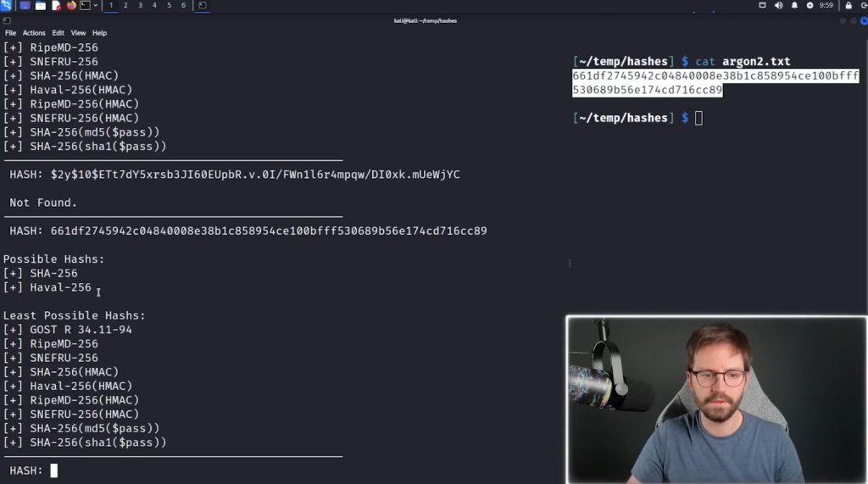Click 'Least Possible Hashs:' heading
Image resolution: width=868 pixels, height=484 pixels.
tap(75, 315)
